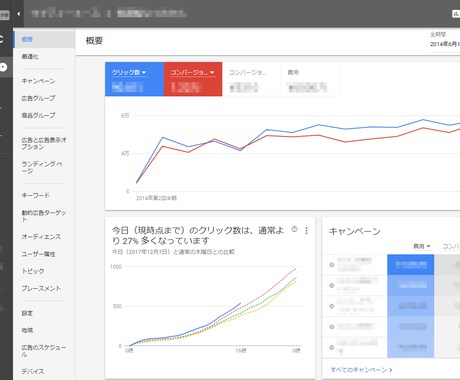Open the reports chart icon in the top bar
The width and height of the screenshot is (460, 380).
(x=456, y=14)
